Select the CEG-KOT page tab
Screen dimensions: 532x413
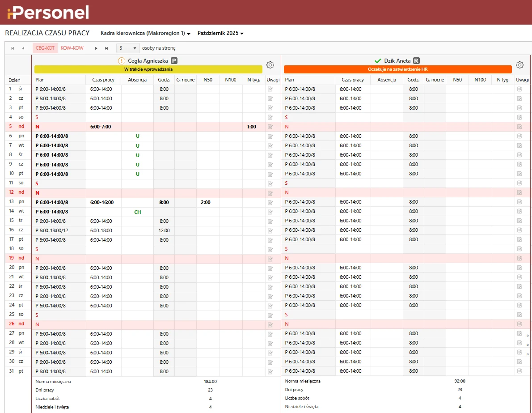coord(45,48)
